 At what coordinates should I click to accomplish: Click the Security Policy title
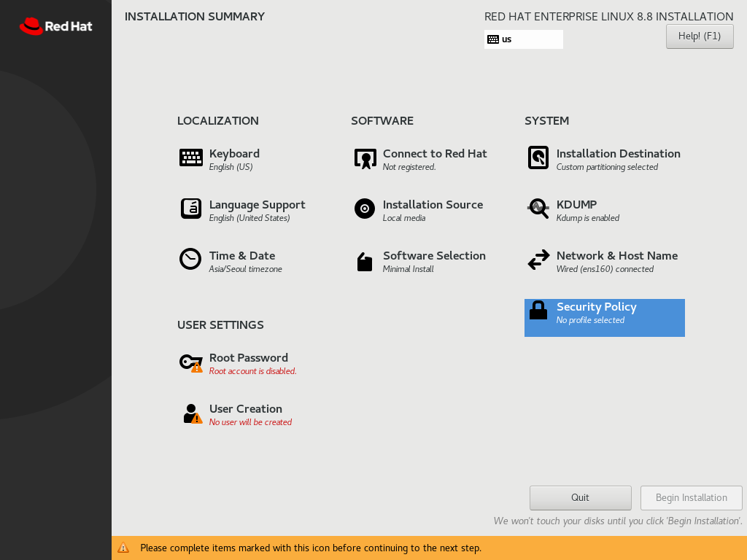(597, 307)
